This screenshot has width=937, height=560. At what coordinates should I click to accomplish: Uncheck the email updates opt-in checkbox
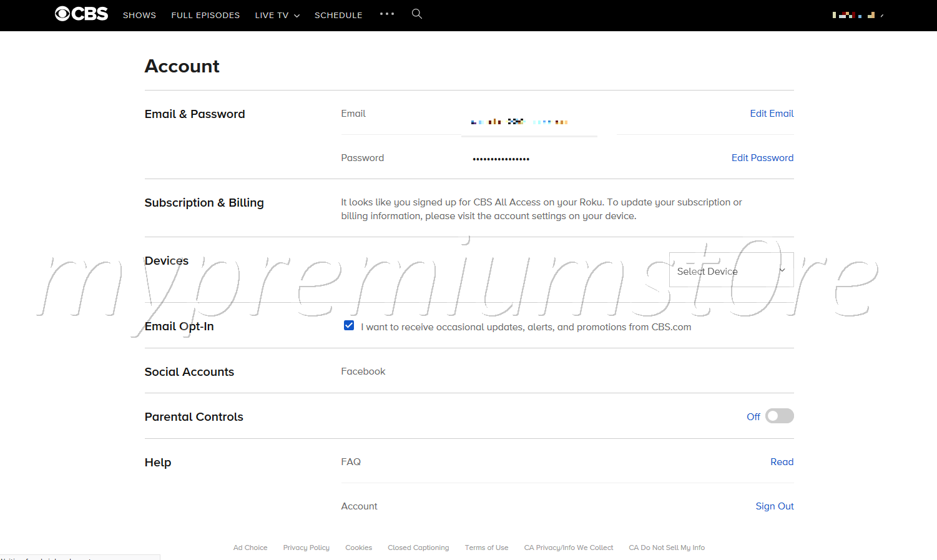(349, 326)
